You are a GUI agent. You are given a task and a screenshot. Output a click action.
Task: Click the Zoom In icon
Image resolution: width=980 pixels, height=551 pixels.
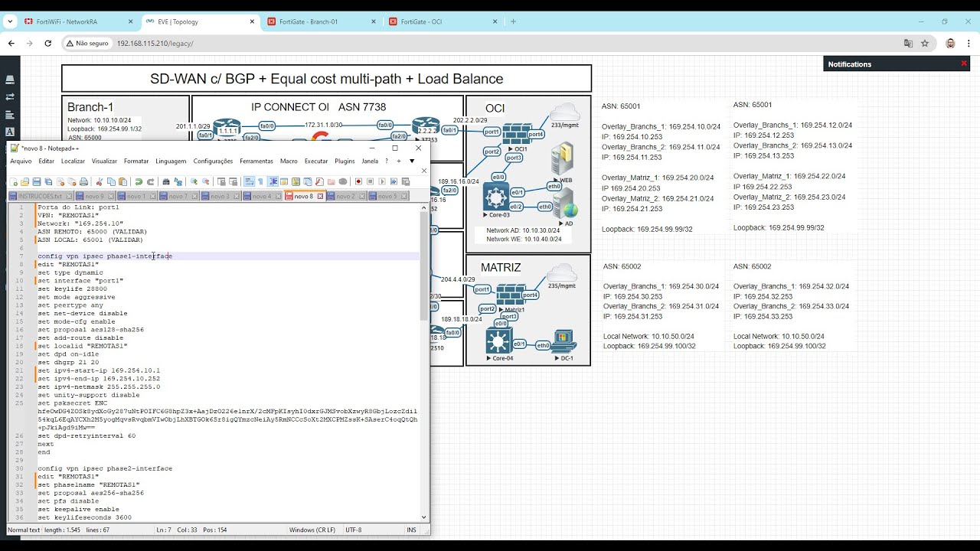tap(194, 182)
